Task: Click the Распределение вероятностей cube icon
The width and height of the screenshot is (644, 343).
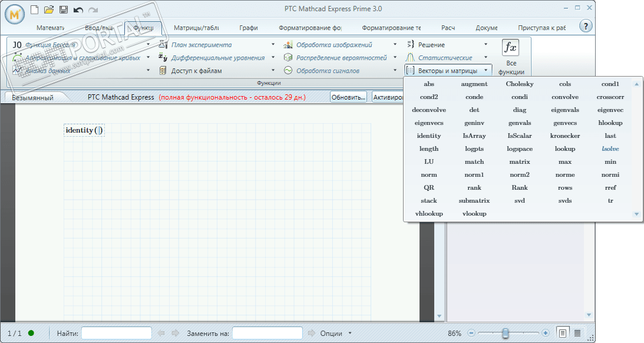Action: pos(288,58)
